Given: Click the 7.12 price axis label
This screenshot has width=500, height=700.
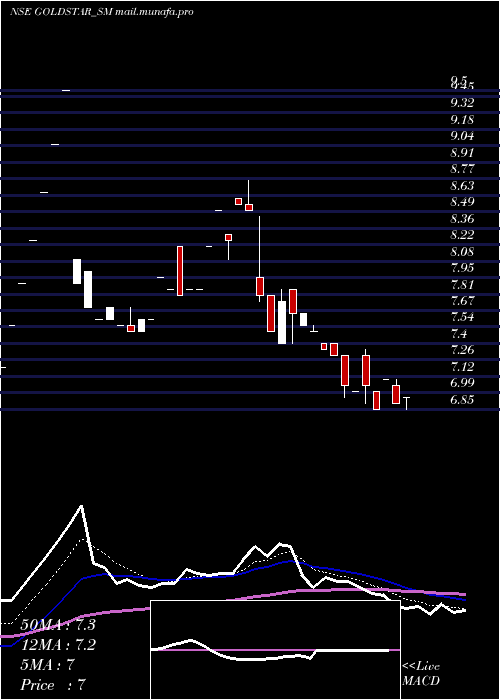Looking at the screenshot, I should coord(462,367).
